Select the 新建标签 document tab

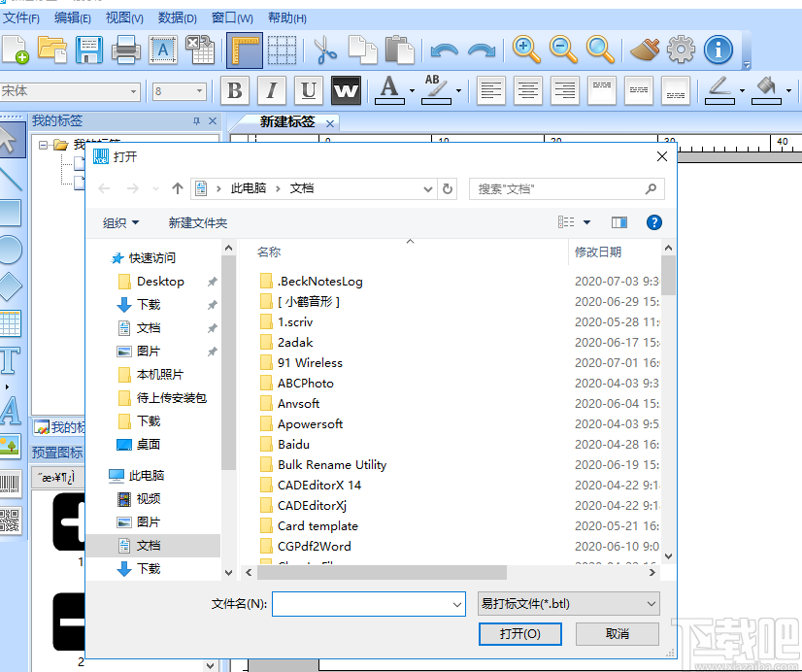pos(287,121)
